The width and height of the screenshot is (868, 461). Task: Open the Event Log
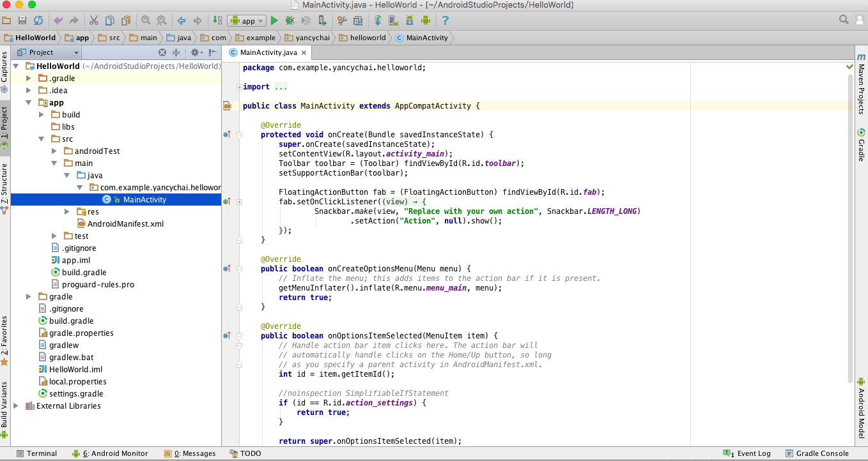click(747, 453)
